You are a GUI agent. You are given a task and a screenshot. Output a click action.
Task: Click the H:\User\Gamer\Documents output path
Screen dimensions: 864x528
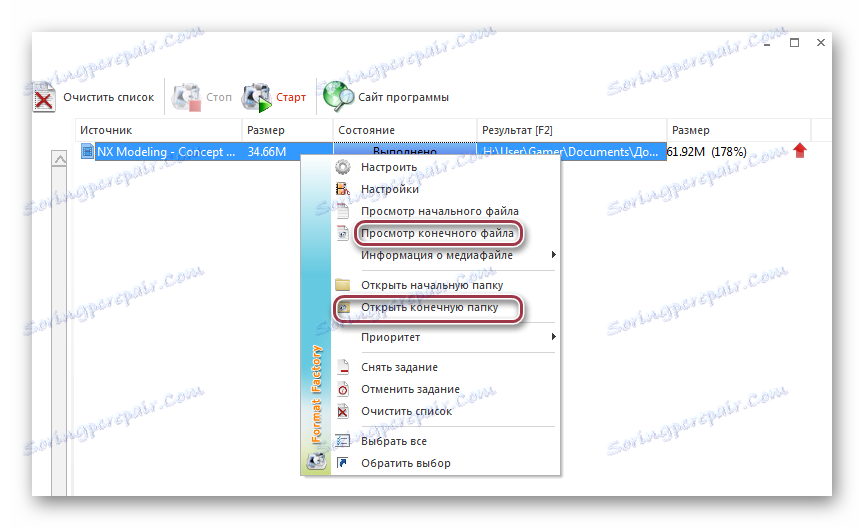point(570,152)
